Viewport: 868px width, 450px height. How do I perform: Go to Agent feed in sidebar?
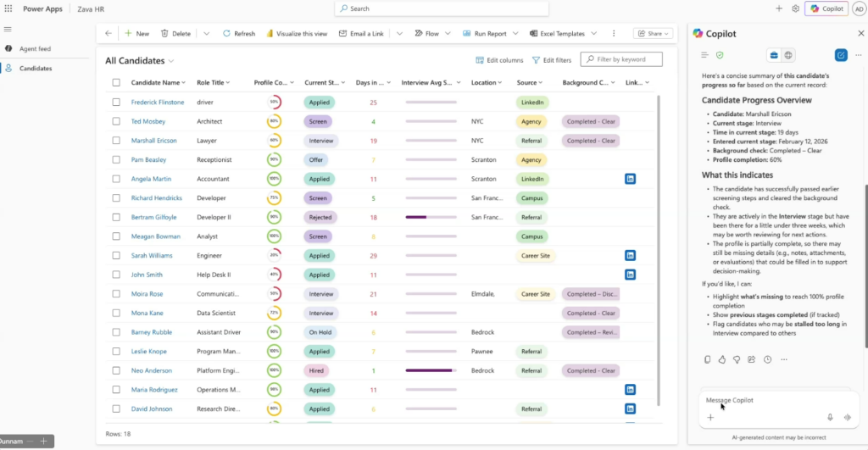point(35,49)
